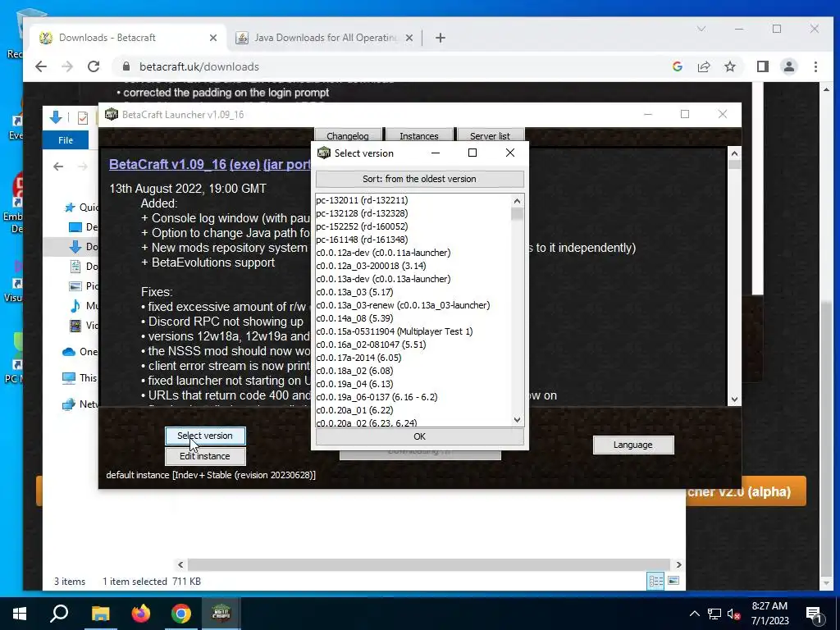Launch Firefox from the taskbar
Screen dimensions: 840x630
tap(141, 614)
